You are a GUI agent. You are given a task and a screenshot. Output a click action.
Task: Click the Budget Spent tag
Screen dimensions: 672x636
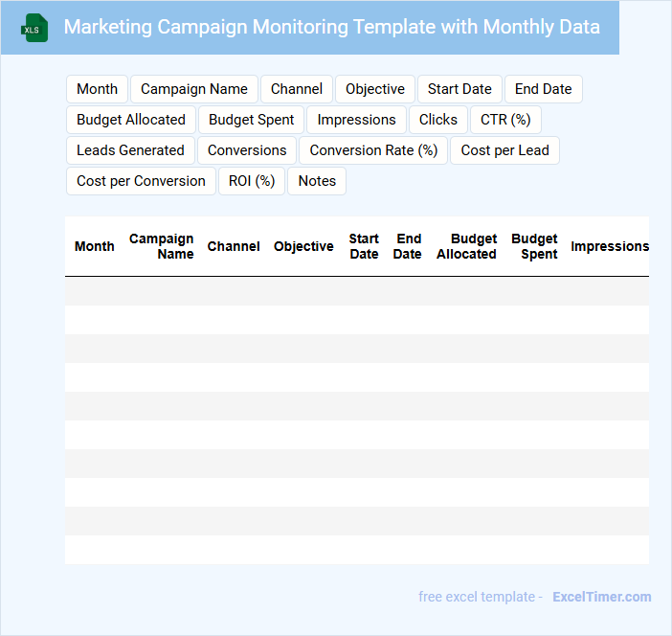tap(252, 120)
